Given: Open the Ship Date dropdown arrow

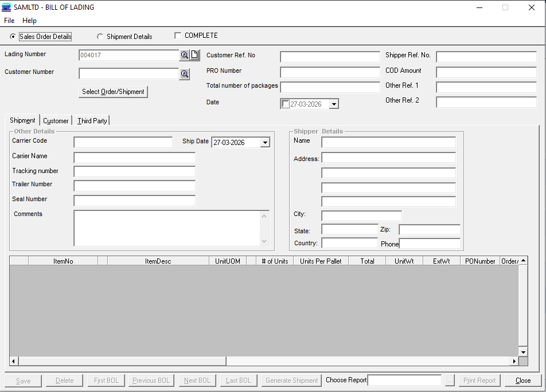Looking at the screenshot, I should coord(264,143).
